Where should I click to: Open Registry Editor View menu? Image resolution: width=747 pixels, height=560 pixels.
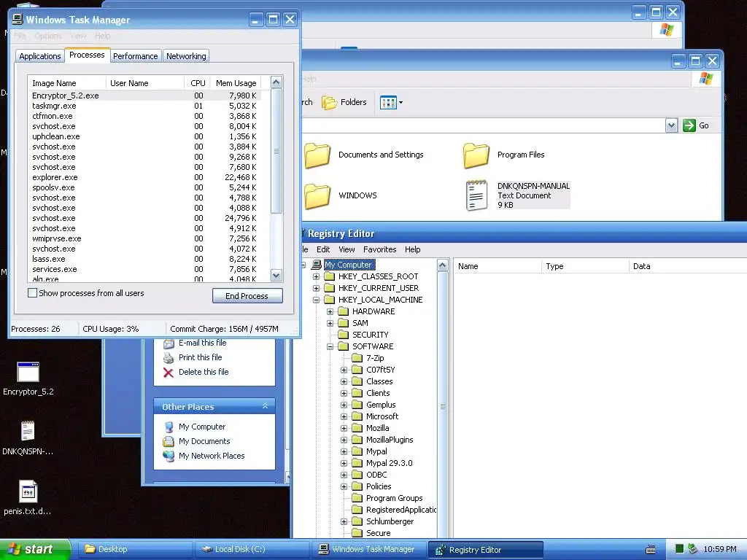[347, 249]
